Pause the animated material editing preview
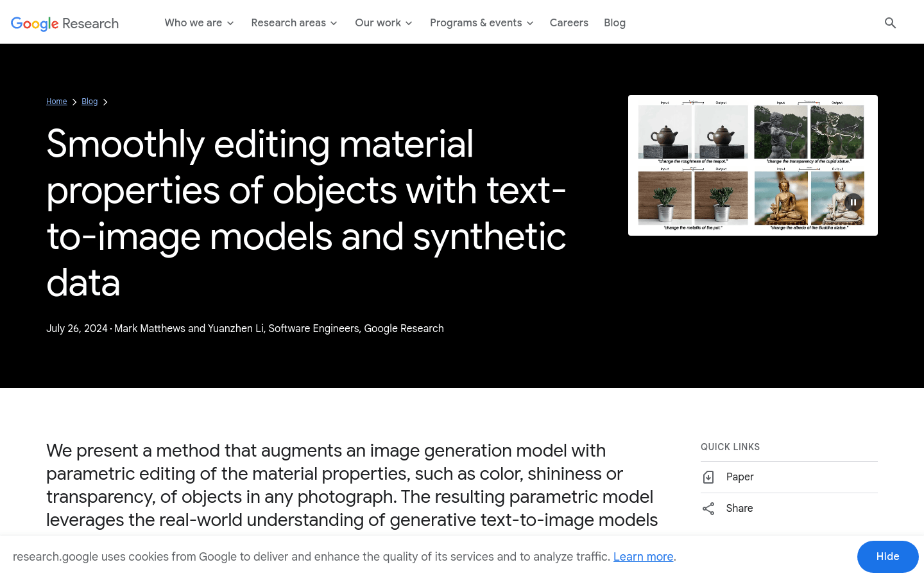Screen dimensions: 924x578 pos(853,202)
